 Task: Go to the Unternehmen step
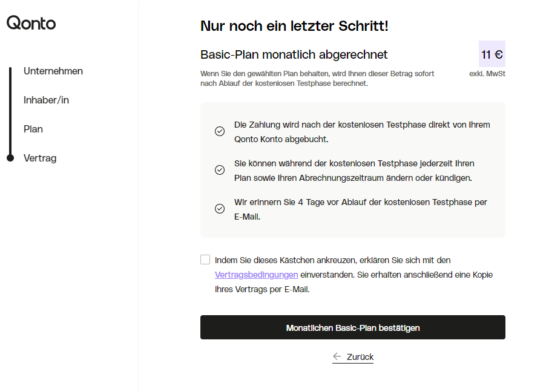(53, 71)
